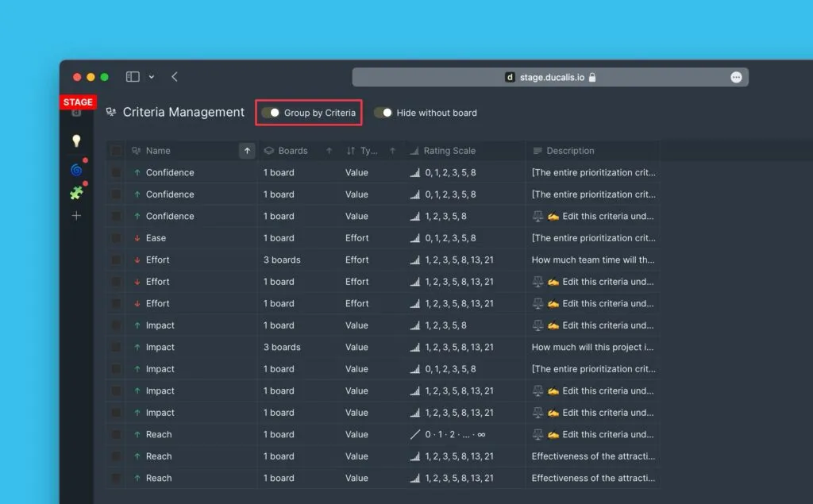Click the ellipsis icon in the address bar

[736, 77]
